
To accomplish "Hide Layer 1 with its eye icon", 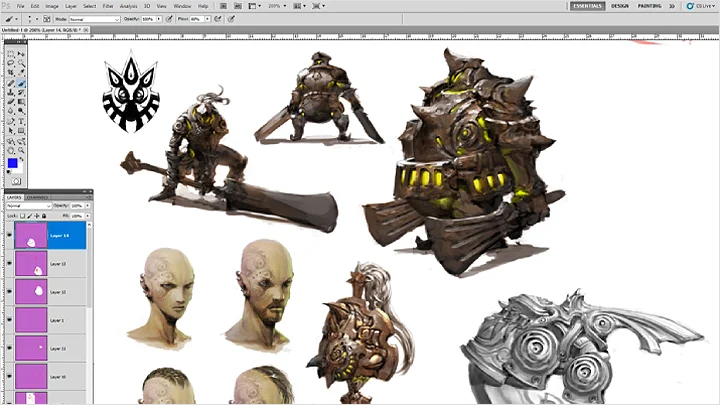I will (9, 320).
